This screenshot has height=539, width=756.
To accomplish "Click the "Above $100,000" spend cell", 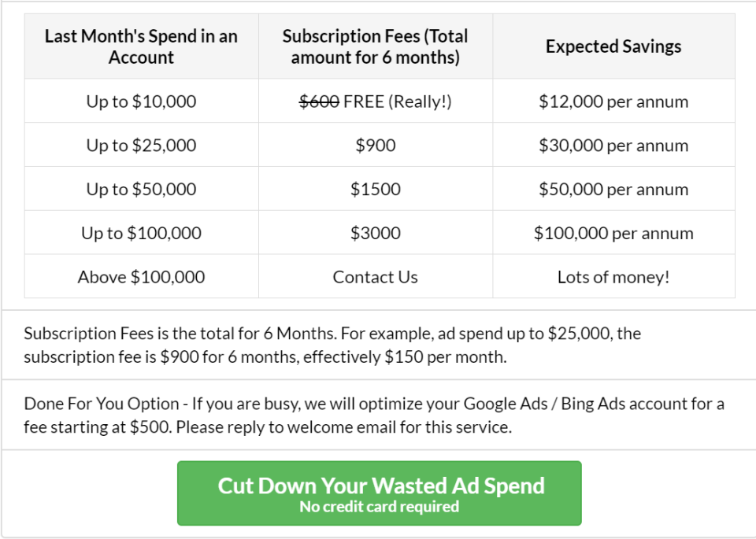I will pyautogui.click(x=141, y=277).
